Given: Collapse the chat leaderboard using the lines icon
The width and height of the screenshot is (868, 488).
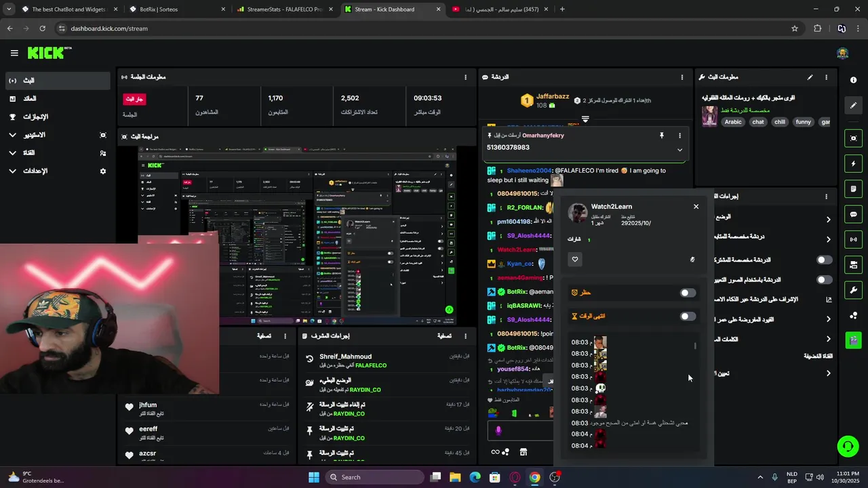Looking at the screenshot, I should 585,119.
